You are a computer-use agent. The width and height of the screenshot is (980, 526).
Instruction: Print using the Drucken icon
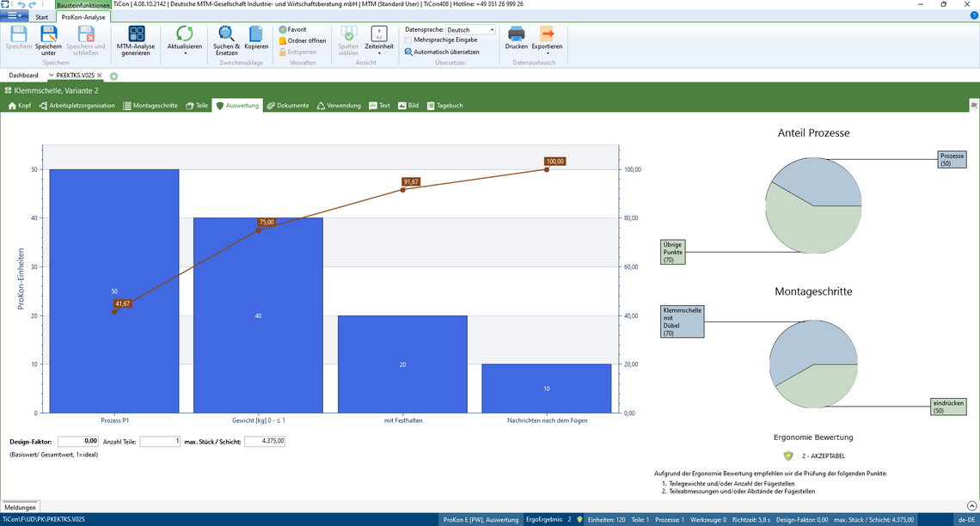coord(516,34)
